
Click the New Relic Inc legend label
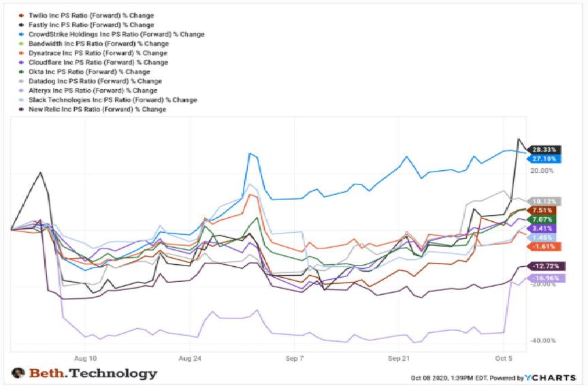(x=97, y=110)
